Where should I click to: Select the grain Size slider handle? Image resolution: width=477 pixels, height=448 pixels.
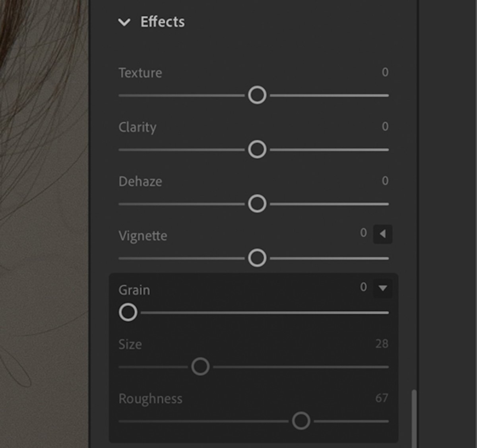(201, 366)
